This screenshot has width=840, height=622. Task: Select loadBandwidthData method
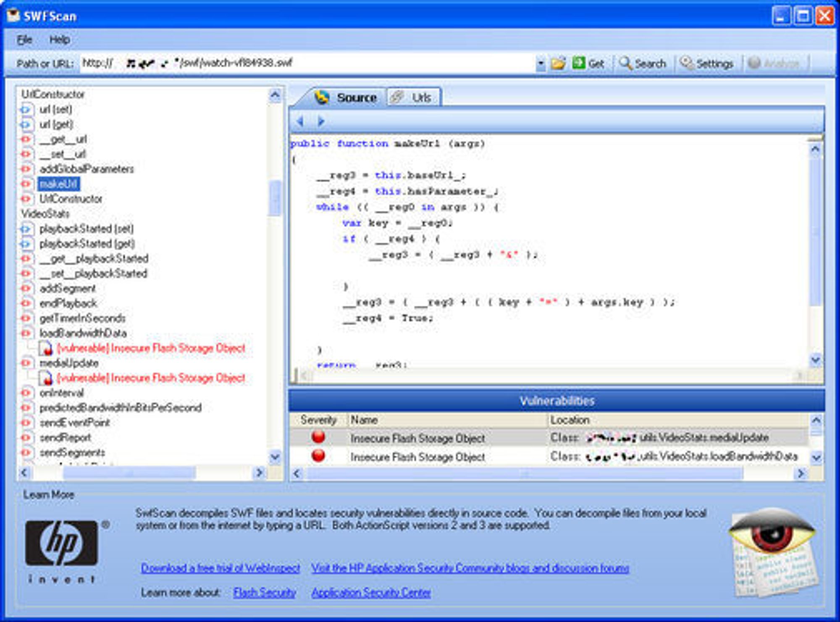(x=83, y=333)
